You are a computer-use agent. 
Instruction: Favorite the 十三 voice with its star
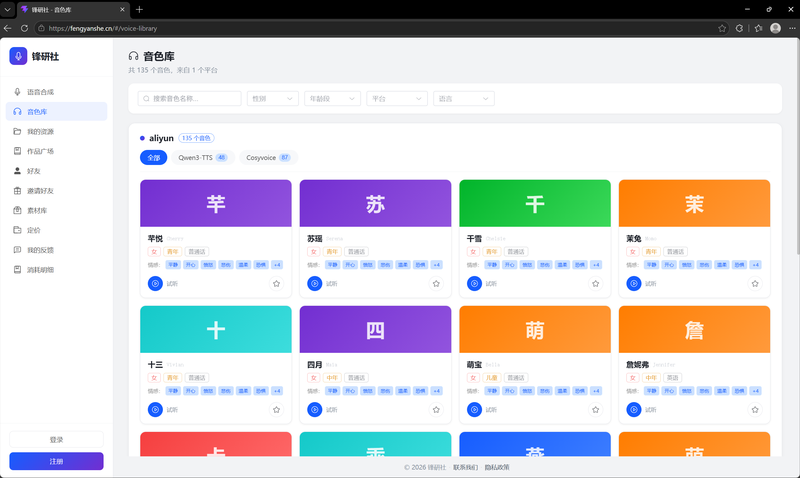click(x=277, y=409)
